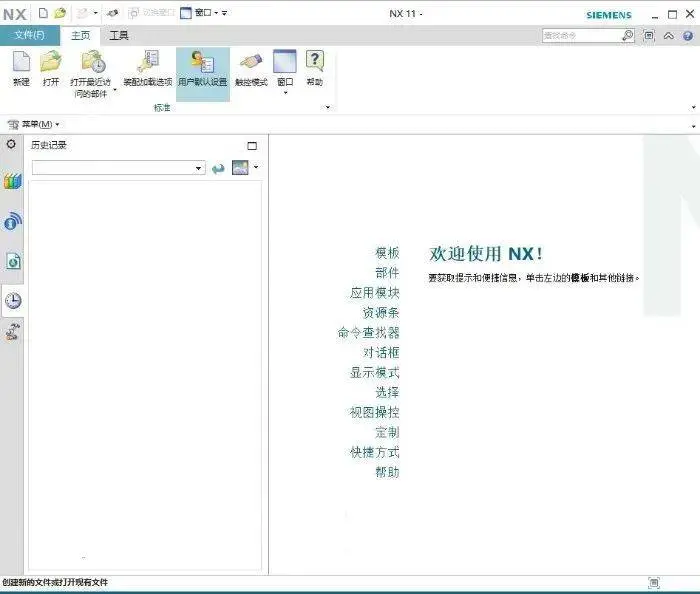
Task: Click full screen icon in status bar
Action: 654,582
